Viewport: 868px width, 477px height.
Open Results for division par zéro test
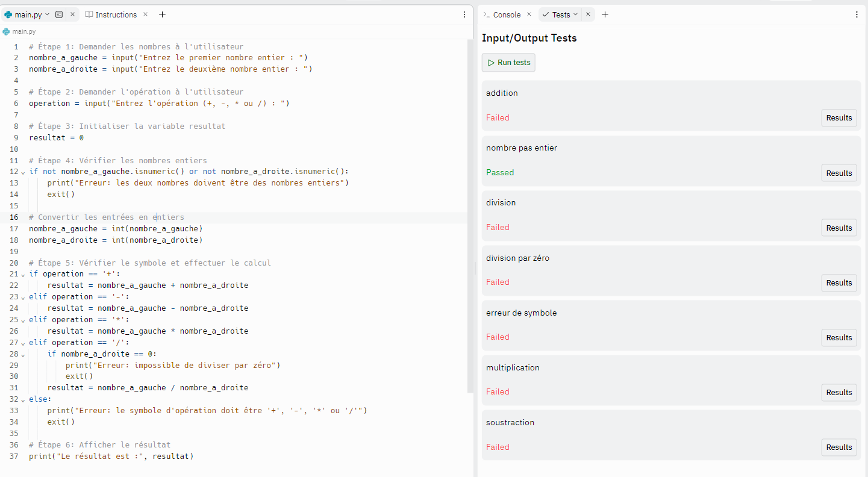pos(838,283)
